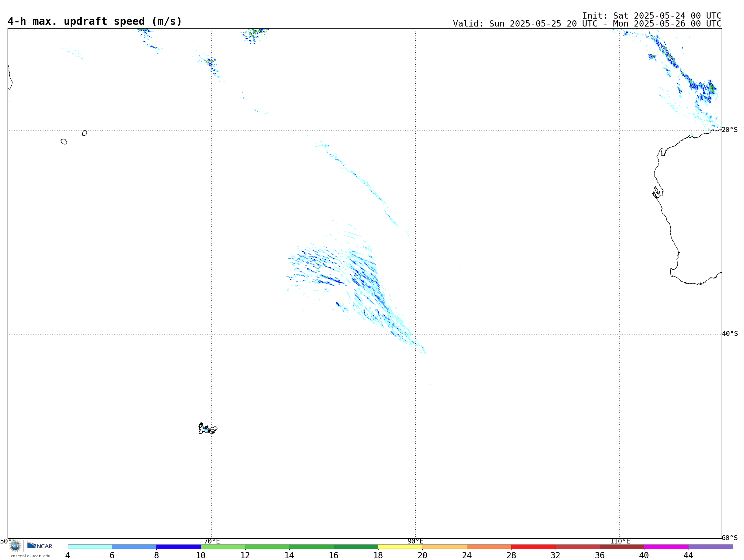Click the 70°E longitude label
The width and height of the screenshot is (744, 560).
(212, 541)
